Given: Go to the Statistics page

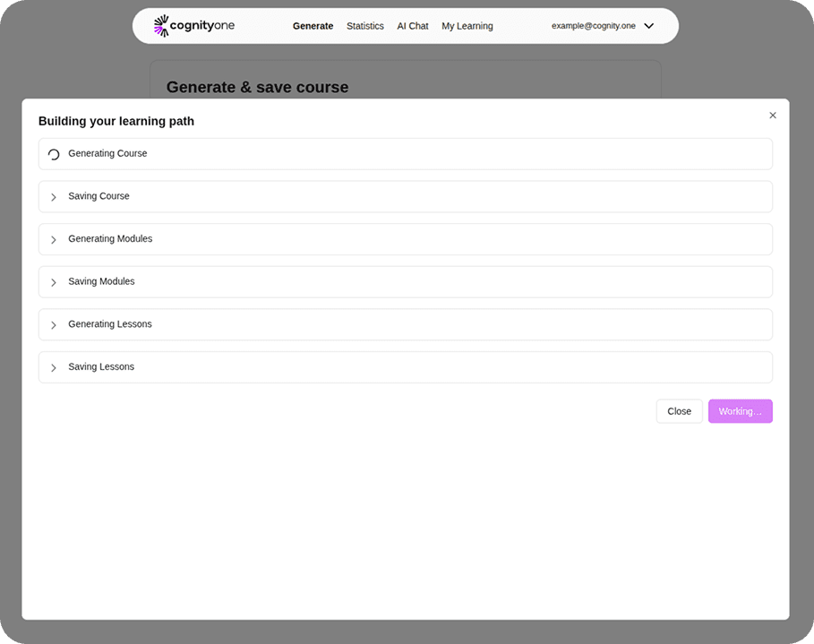Looking at the screenshot, I should [x=364, y=26].
